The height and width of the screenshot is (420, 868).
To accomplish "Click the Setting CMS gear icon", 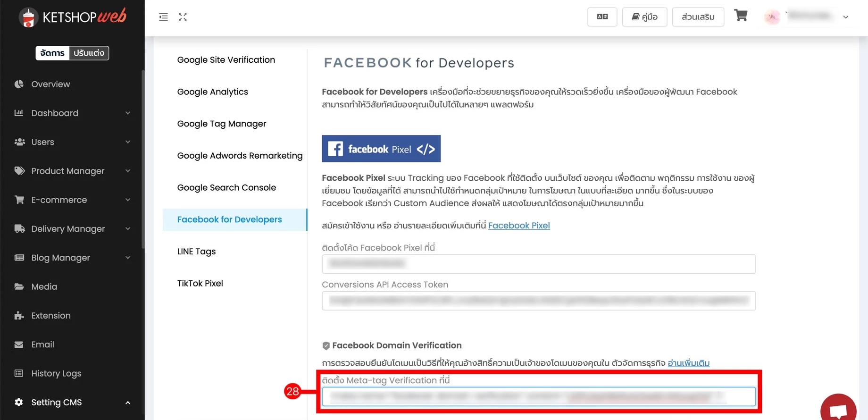I will (19, 402).
